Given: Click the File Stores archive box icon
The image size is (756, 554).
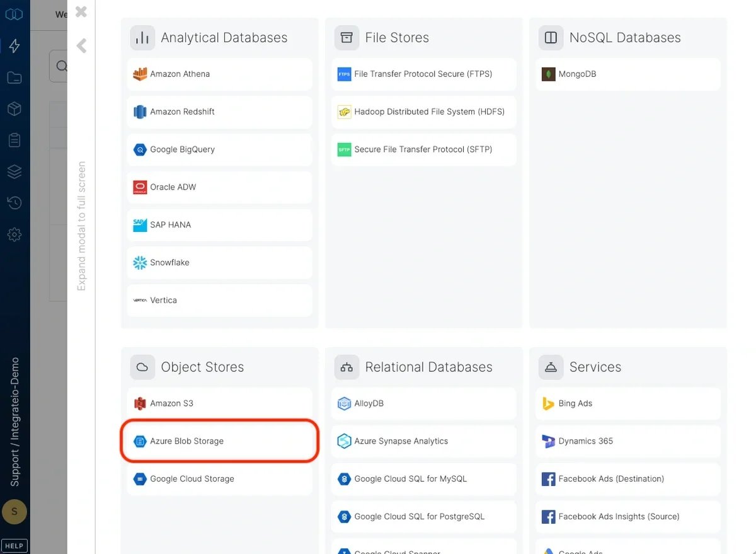Looking at the screenshot, I should tap(346, 38).
